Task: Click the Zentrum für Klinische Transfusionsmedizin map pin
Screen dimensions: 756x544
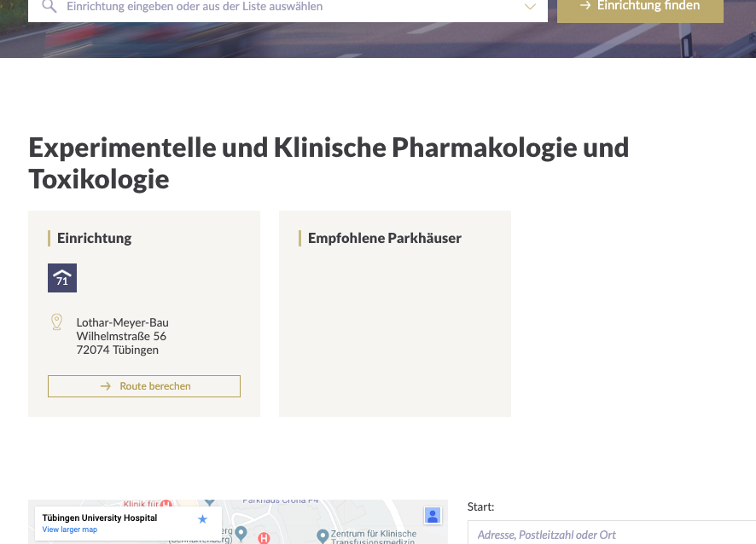Action: [323, 535]
